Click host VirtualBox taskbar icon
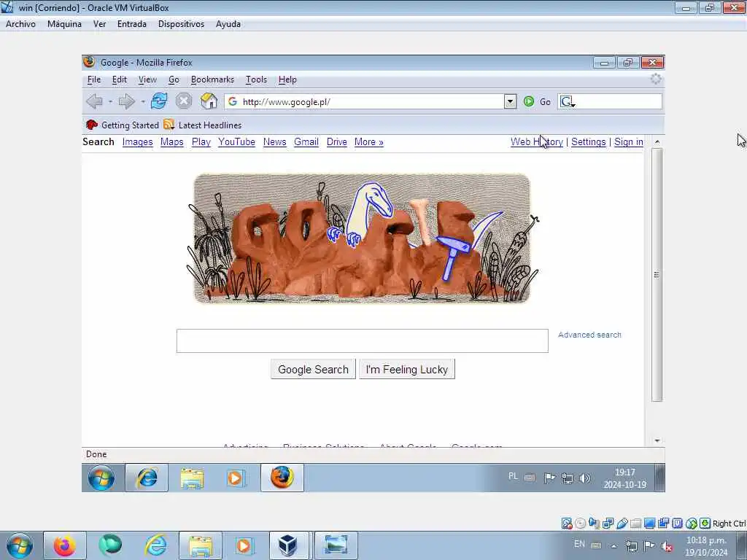This screenshot has height=560, width=747. (289, 545)
